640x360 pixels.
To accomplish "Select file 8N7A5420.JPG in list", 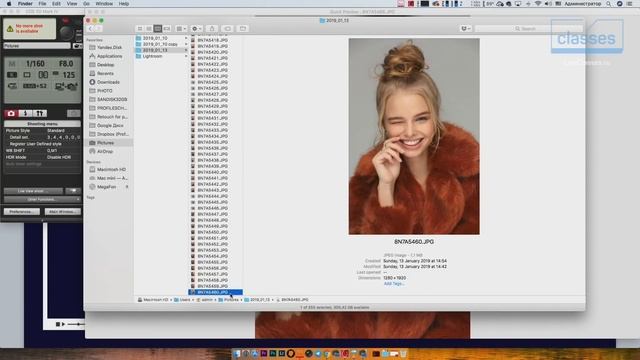I will (x=212, y=52).
